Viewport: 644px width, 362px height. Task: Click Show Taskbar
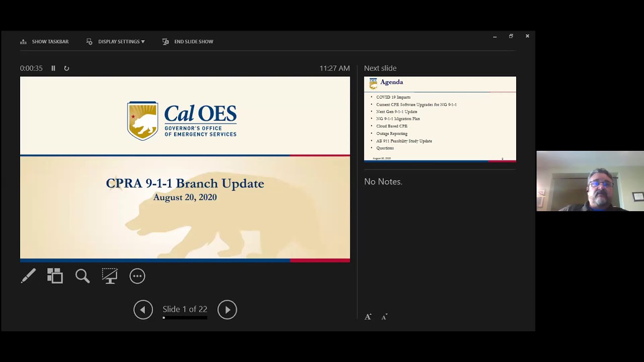tap(44, 42)
